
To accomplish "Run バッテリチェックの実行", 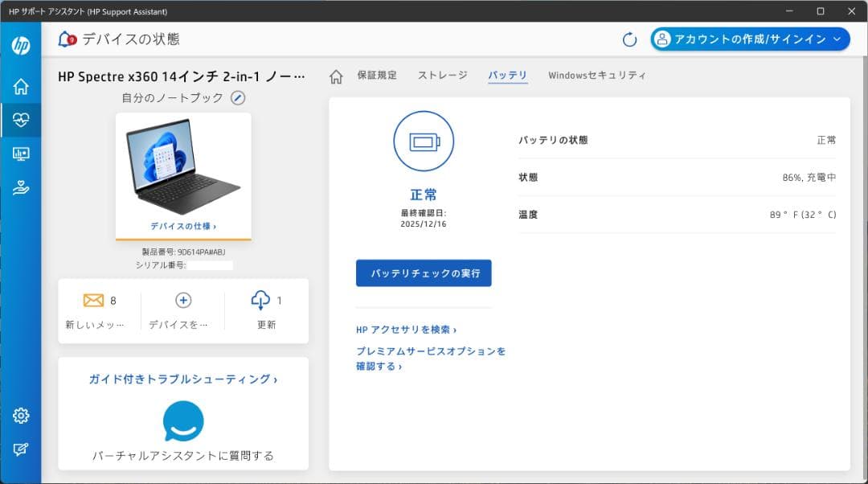I will click(x=424, y=273).
